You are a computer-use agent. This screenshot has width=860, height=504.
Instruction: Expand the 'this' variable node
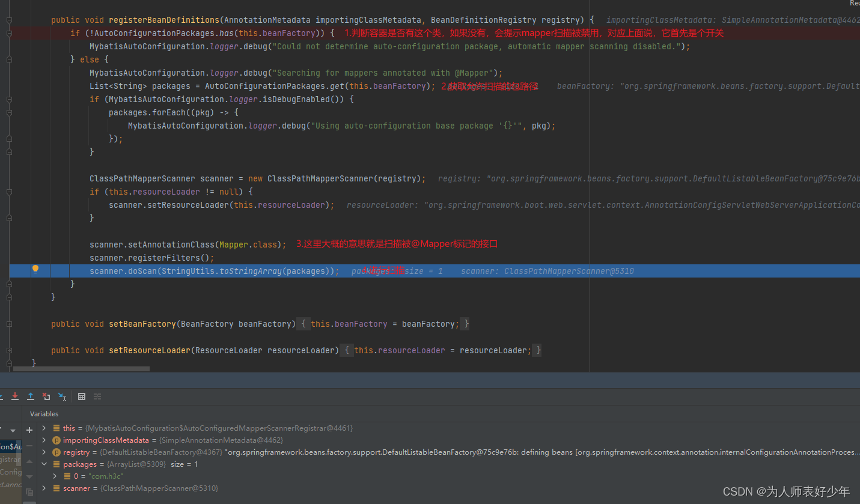tap(44, 428)
